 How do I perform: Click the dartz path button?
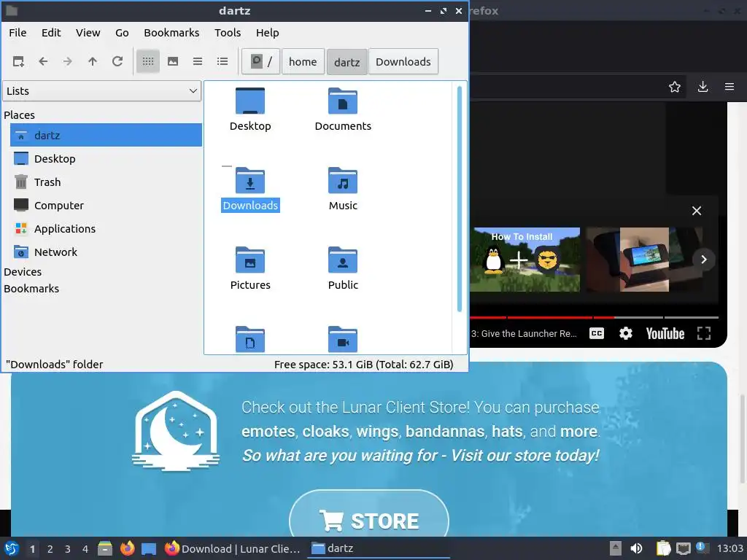coord(347,61)
